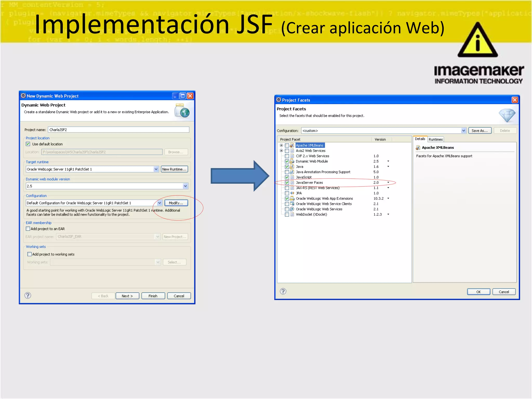Viewport: 532px width, 399px height.
Task: Click Cancel in New Dynamic Web Project
Action: coord(179,296)
